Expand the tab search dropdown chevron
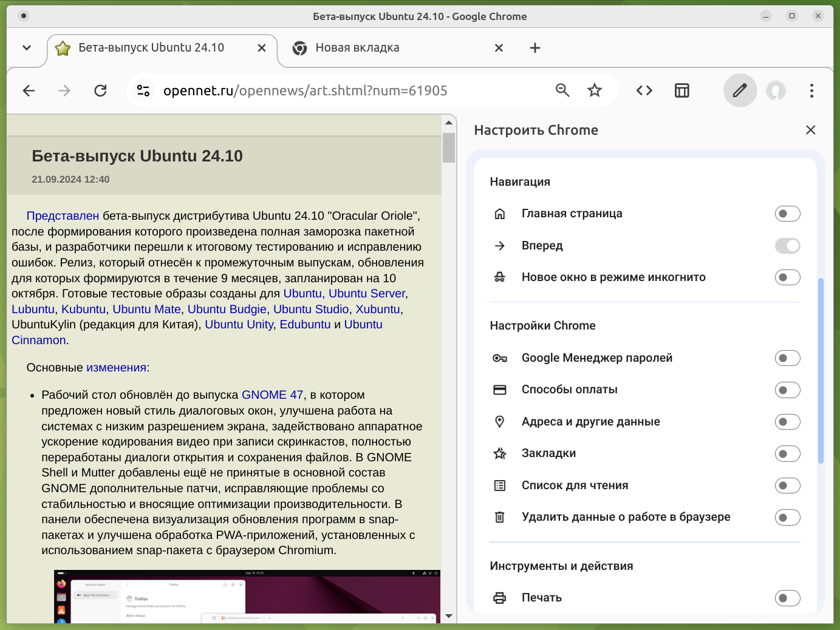 click(x=27, y=48)
